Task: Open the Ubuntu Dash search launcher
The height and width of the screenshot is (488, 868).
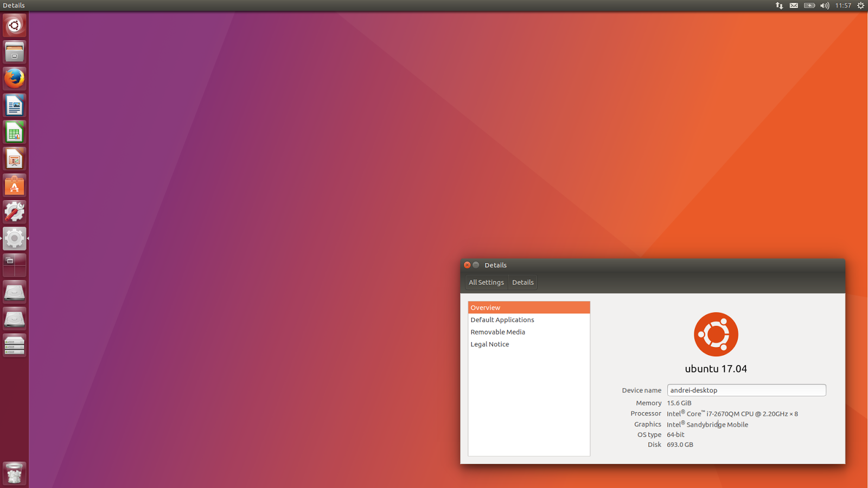Action: [x=14, y=25]
